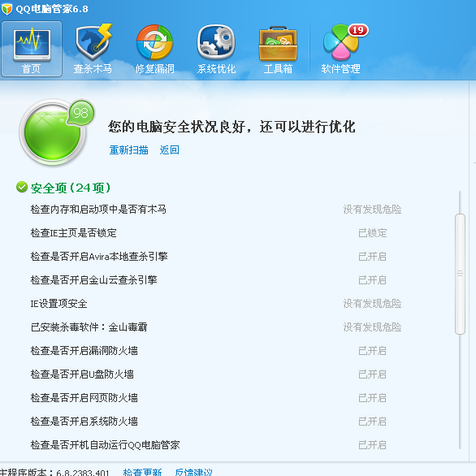Image resolution: width=476 pixels, height=476 pixels.
Task: Click QQ电脑管家 shield logo in title bar
Action: click(6, 9)
